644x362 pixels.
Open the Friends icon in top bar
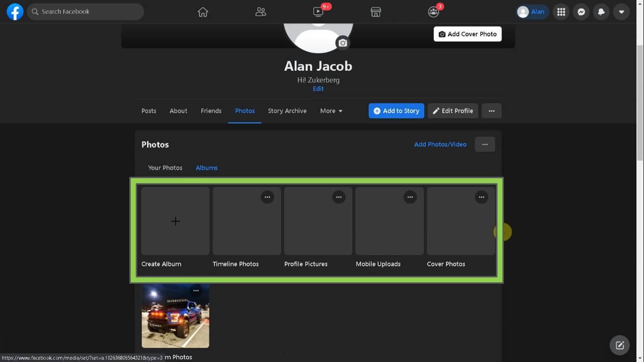coord(260,12)
